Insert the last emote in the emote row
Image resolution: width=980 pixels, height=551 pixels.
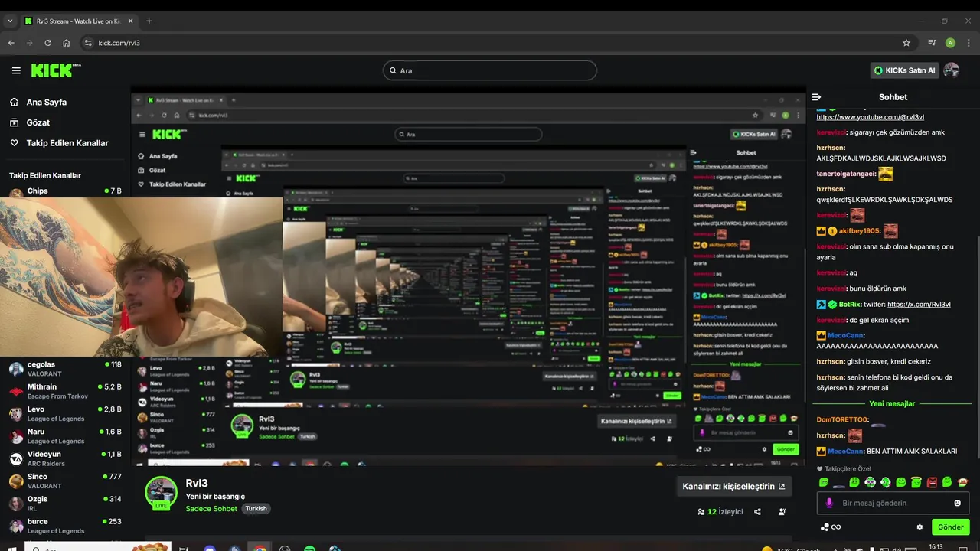(962, 482)
